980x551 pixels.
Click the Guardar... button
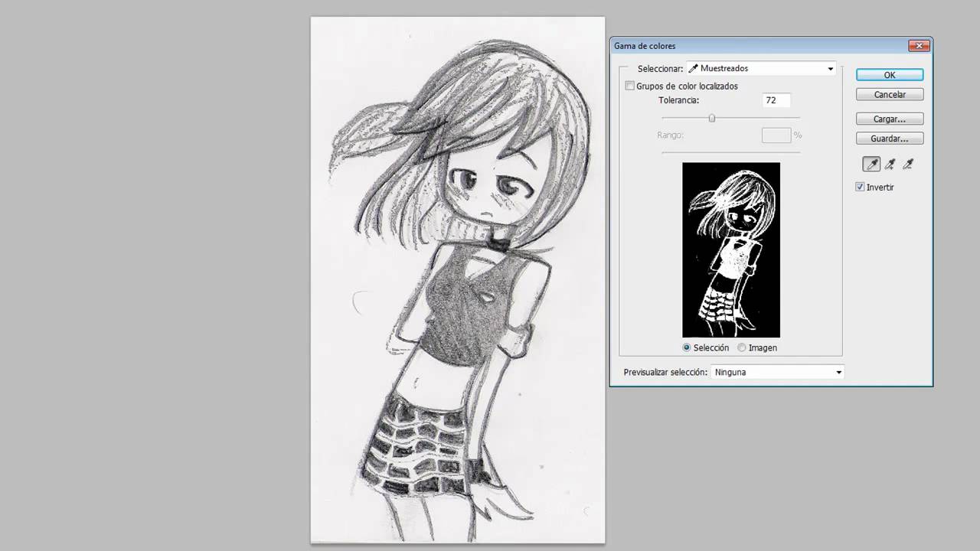point(890,139)
